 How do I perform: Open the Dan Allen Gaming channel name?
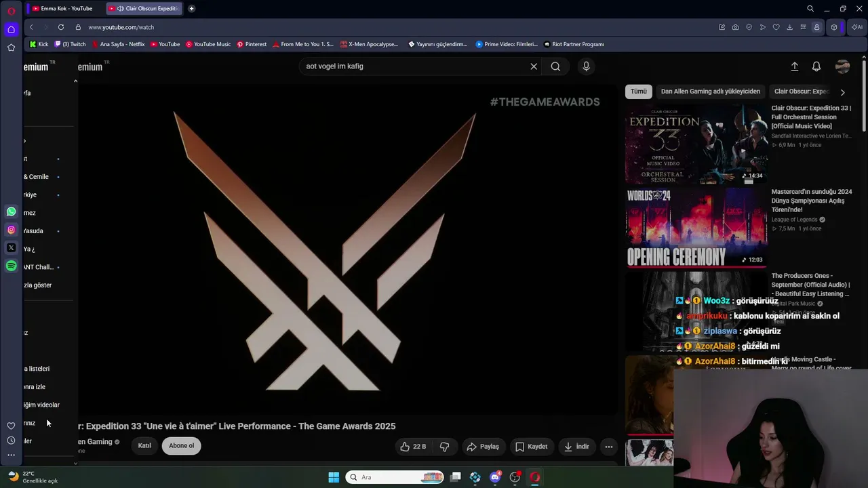click(95, 442)
